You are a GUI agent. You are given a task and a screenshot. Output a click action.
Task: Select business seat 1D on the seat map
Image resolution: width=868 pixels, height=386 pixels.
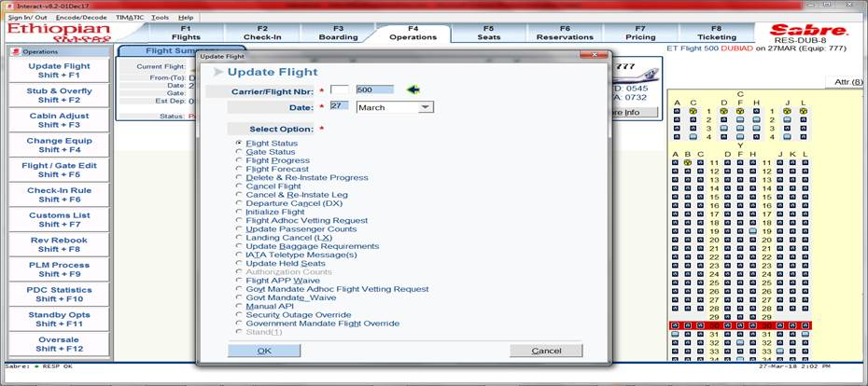[x=723, y=111]
